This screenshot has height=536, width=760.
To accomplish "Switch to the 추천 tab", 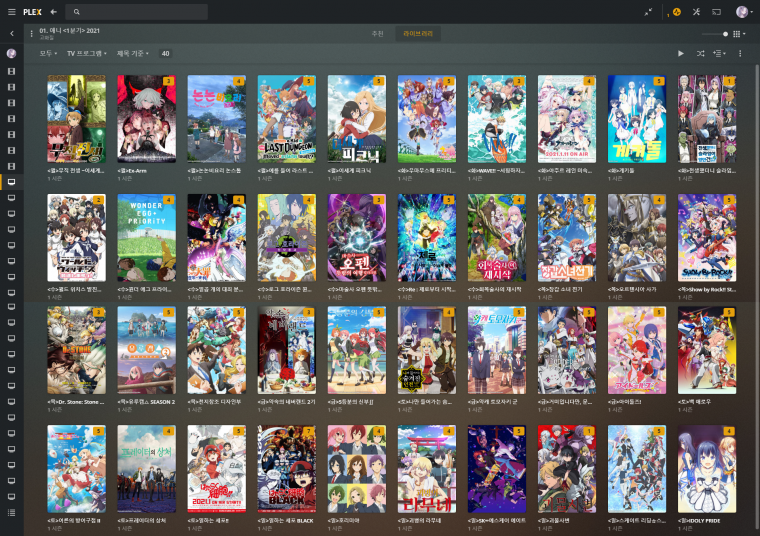I will 378,33.
